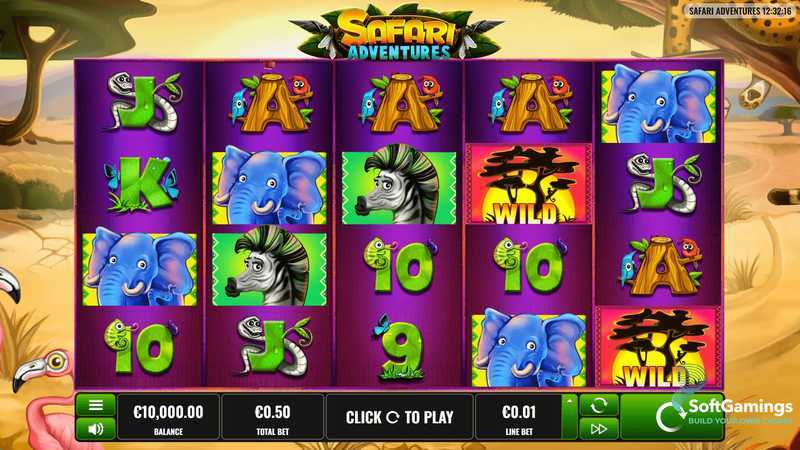Screen dimensions: 800x450
Task: Click the elephant symbol atop the fifth reel
Action: click(659, 104)
